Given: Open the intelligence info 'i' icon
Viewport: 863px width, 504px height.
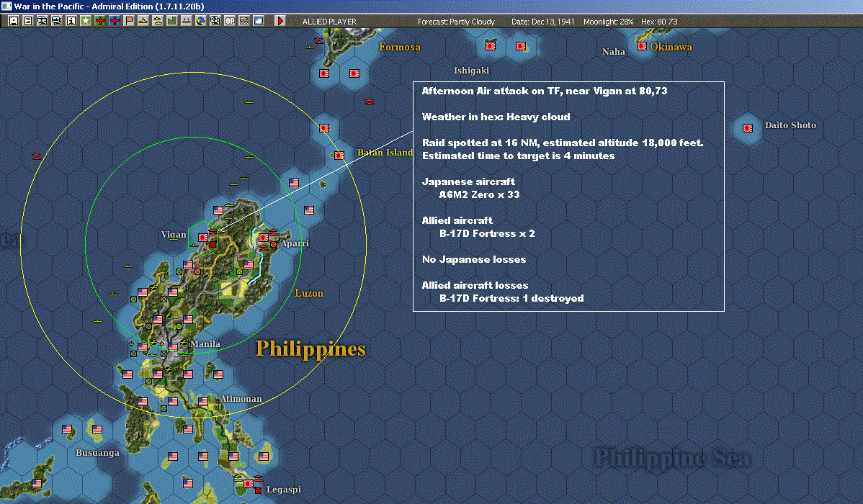Looking at the screenshot, I should [71, 21].
